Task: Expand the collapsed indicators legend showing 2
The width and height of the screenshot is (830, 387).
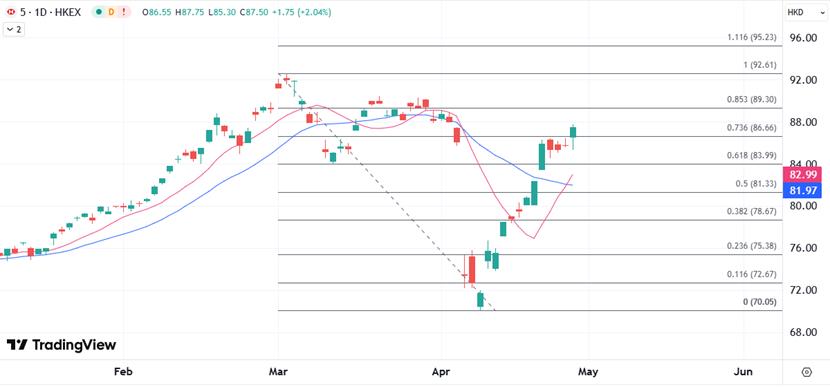Action: point(14,30)
